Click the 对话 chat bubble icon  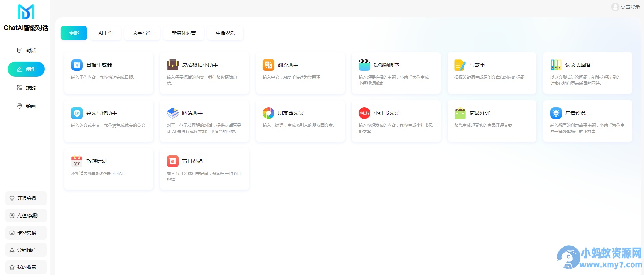[20, 51]
